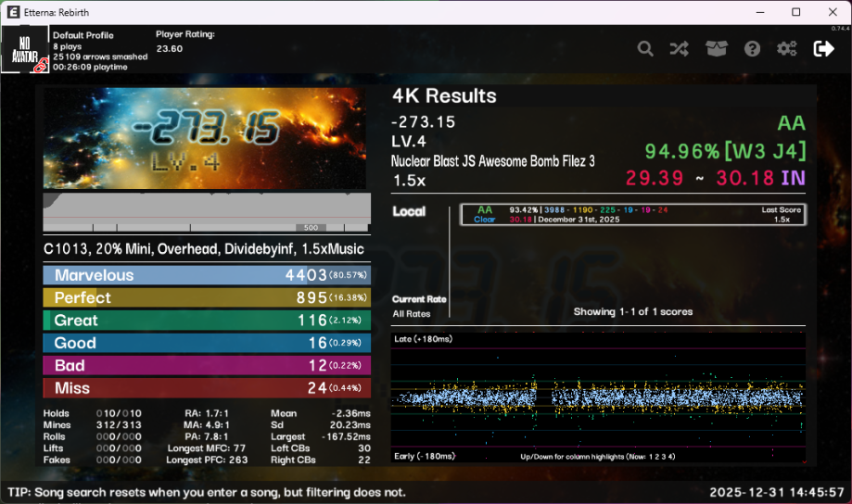Screen dimensions: 852x504
Task: Click the -273.15 song banner image
Action: tap(207, 138)
